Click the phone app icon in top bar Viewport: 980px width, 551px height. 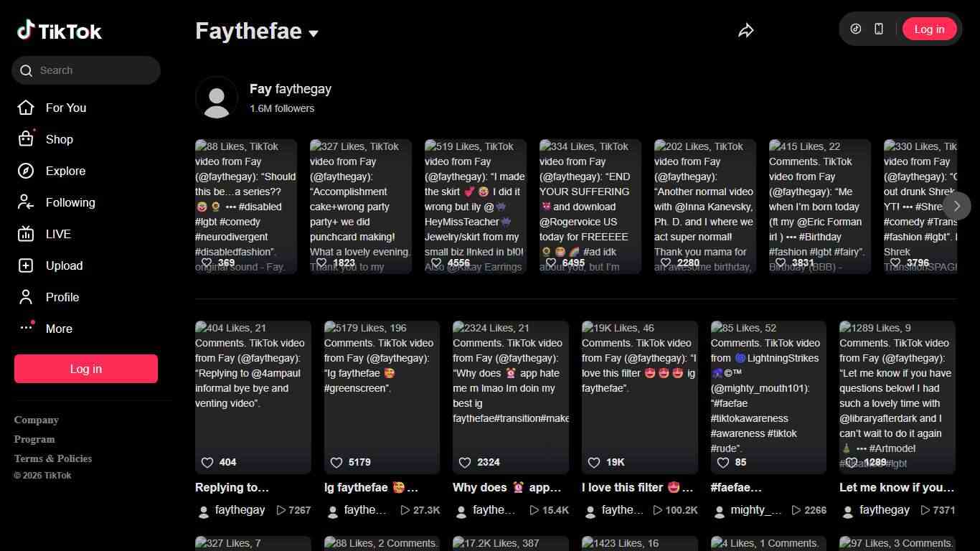point(879,29)
